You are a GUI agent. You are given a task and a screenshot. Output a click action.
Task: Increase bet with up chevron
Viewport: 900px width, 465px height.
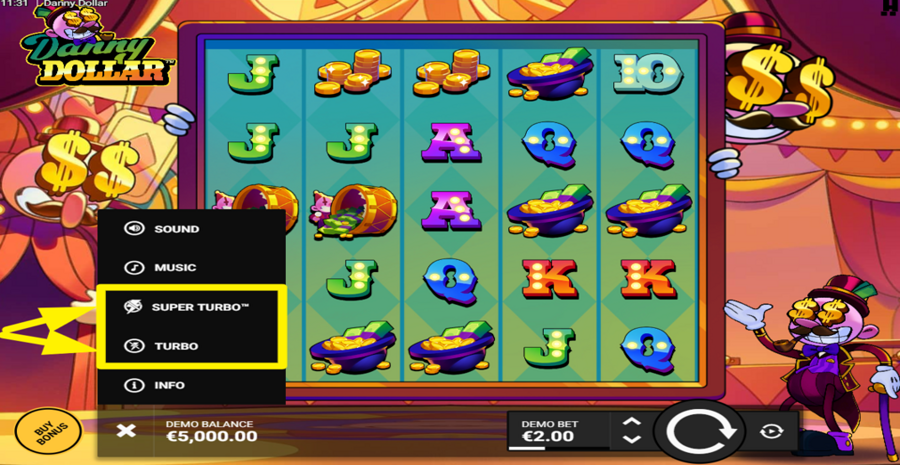pyautogui.click(x=631, y=421)
